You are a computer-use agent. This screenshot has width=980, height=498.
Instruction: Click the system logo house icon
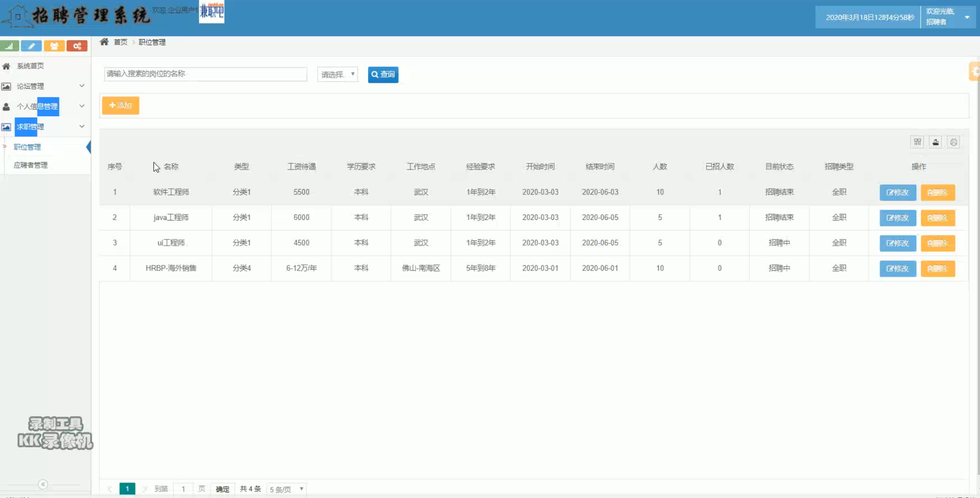17,16
